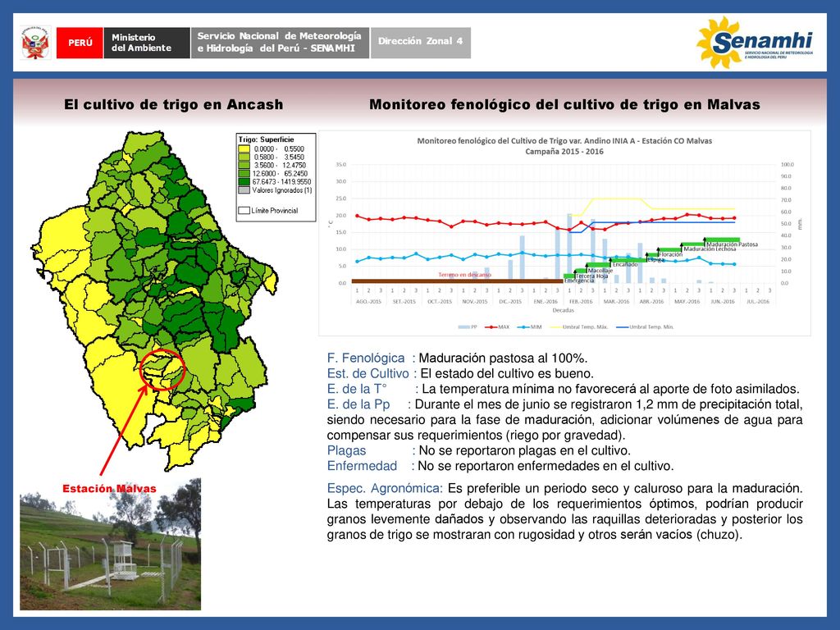The width and height of the screenshot is (840, 630).
Task: Click the blue 'Est. de Cultivo' label
Action: [368, 373]
